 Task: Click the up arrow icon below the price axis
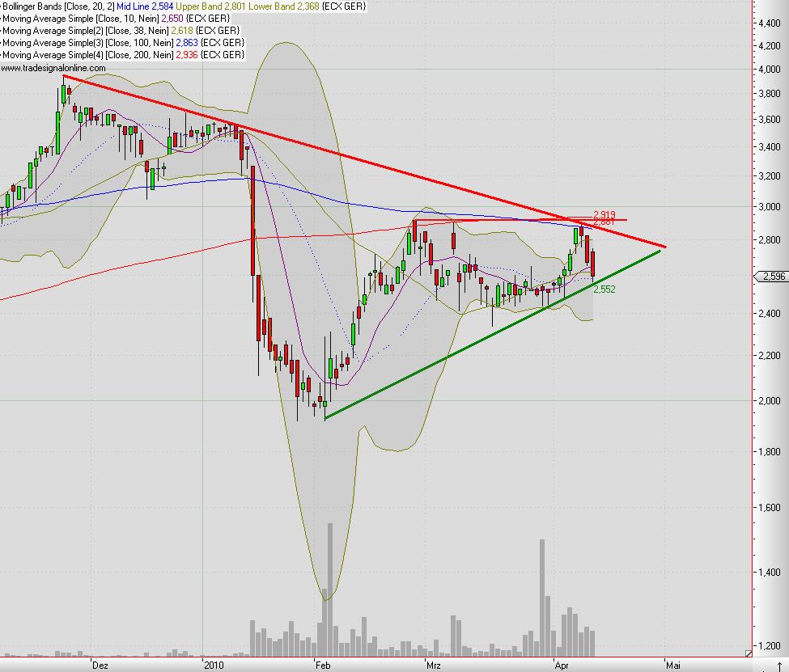pyautogui.click(x=779, y=666)
